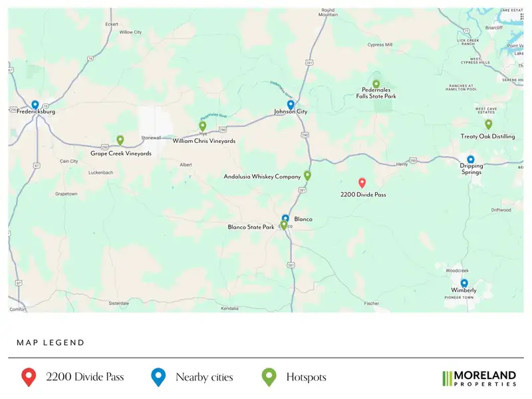532x399 pixels.
Task: Click the red 2200 Divide Pass map pin
Action: pyautogui.click(x=362, y=184)
